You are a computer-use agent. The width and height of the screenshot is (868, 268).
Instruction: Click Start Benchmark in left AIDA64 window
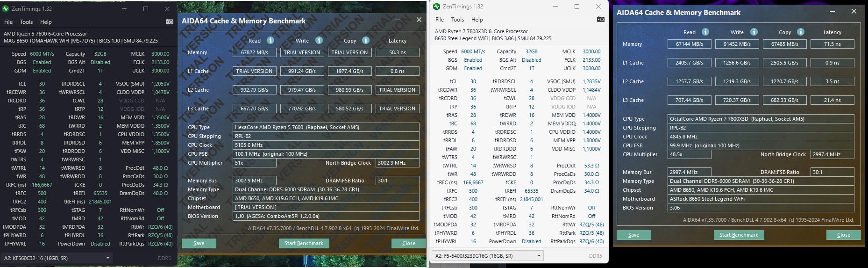click(x=304, y=243)
